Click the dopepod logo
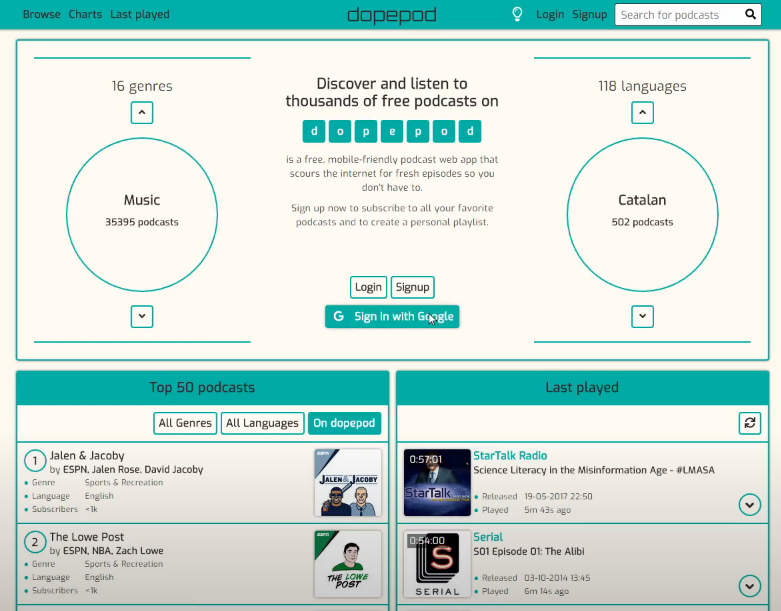Screen dimensions: 781x611 point(392,15)
